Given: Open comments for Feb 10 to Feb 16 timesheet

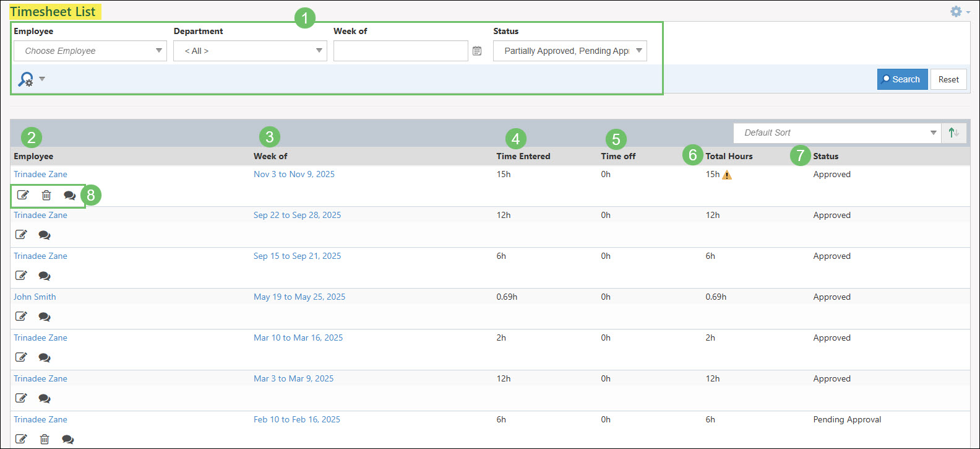Looking at the screenshot, I should (x=68, y=439).
